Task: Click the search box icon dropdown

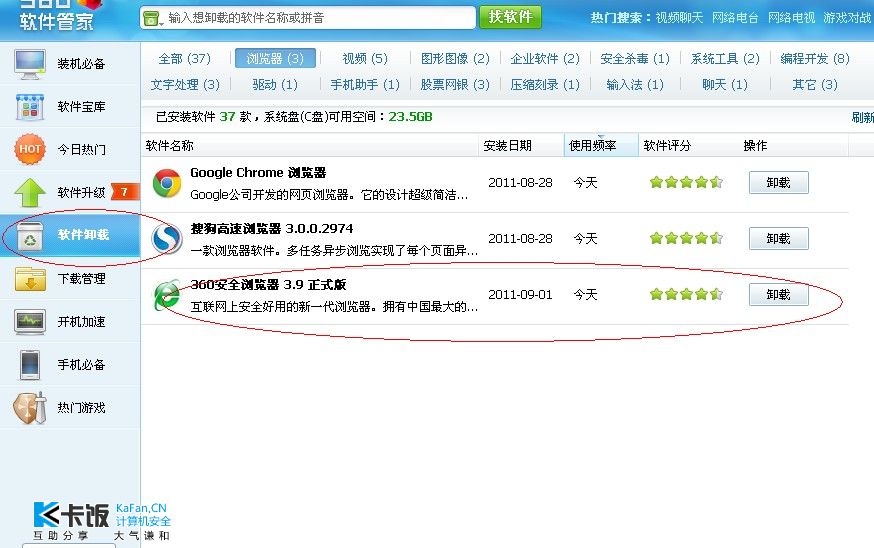Action: coord(152,18)
